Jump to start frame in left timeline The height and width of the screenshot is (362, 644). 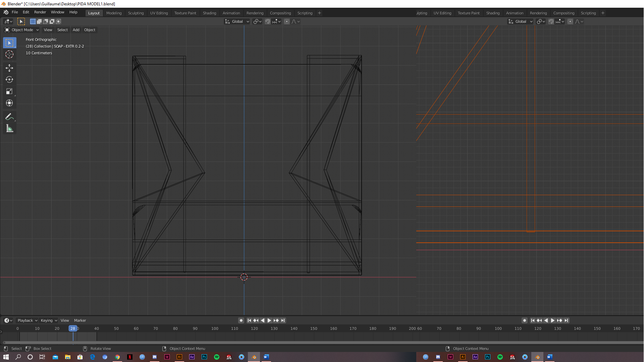[249, 320]
